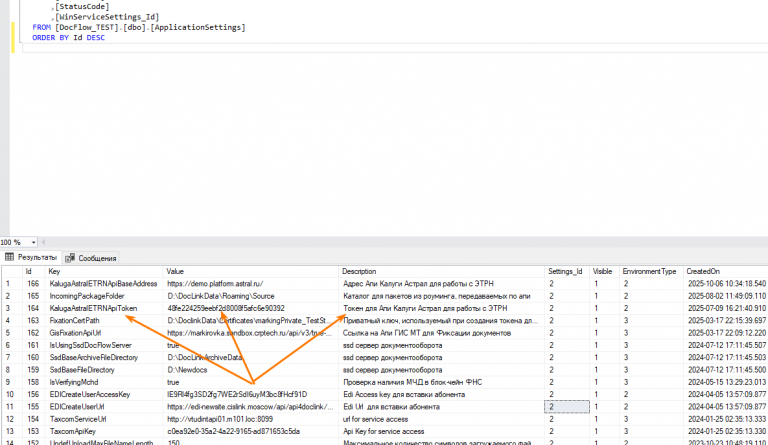Select the KalugaAstralETRNApiBaseAddress key cell
Image resolution: width=768 pixels, height=445 pixels.
[104, 283]
